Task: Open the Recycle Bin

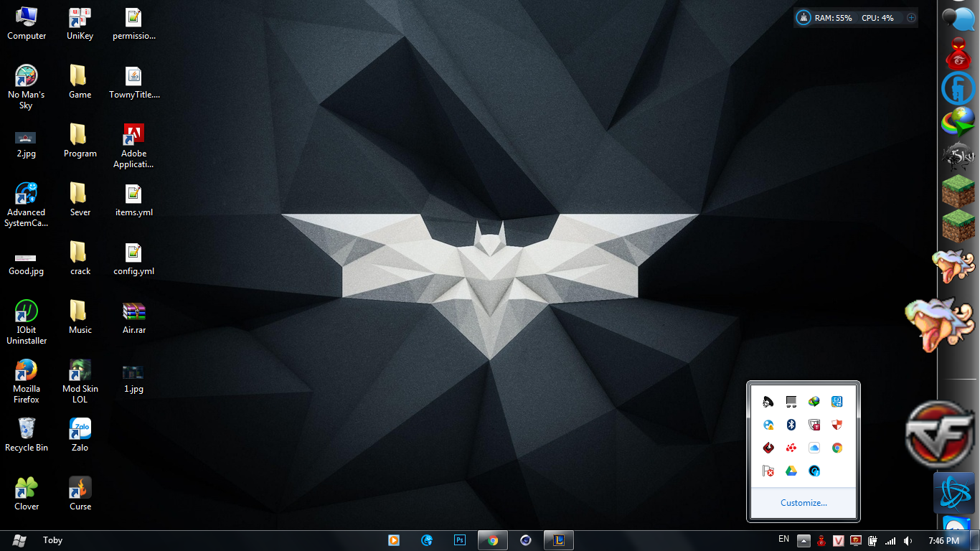Action: click(x=27, y=435)
